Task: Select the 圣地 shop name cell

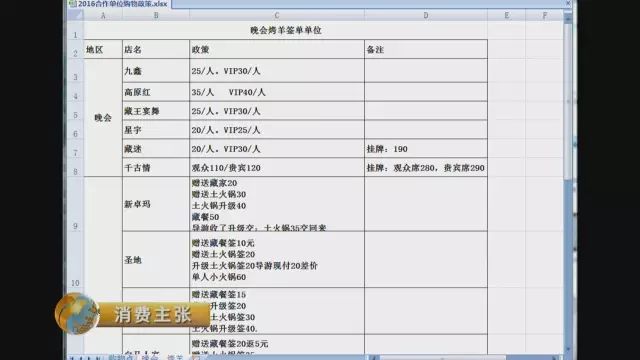Action: pyautogui.click(x=156, y=260)
